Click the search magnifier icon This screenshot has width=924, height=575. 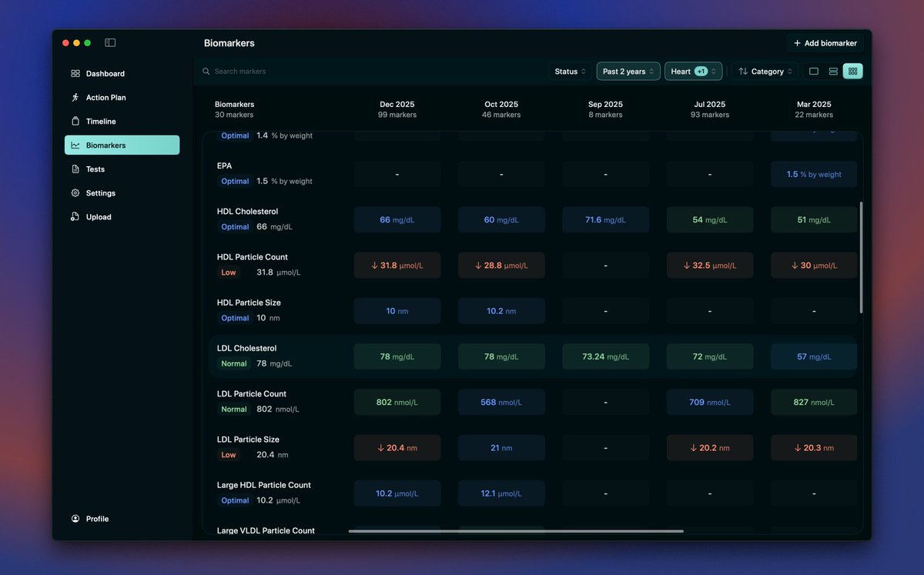coord(206,72)
